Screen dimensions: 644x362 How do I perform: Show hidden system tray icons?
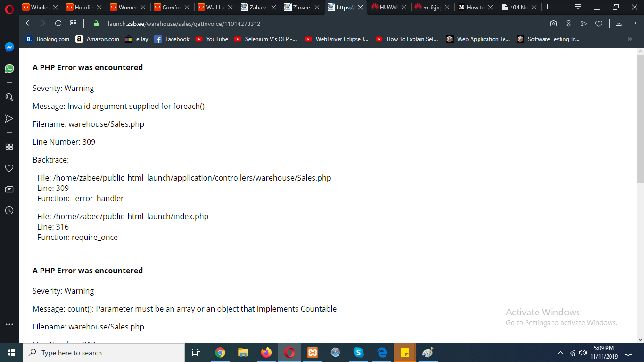tap(561, 353)
